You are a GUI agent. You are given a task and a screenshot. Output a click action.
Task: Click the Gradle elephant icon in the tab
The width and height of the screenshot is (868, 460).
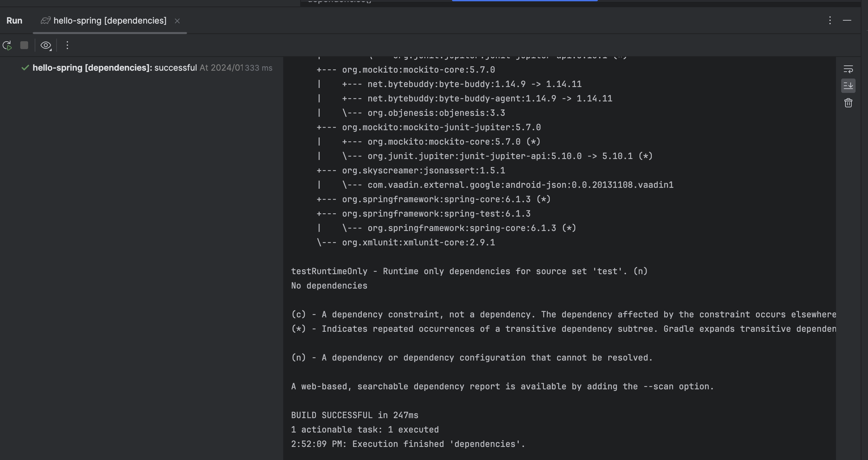point(46,21)
